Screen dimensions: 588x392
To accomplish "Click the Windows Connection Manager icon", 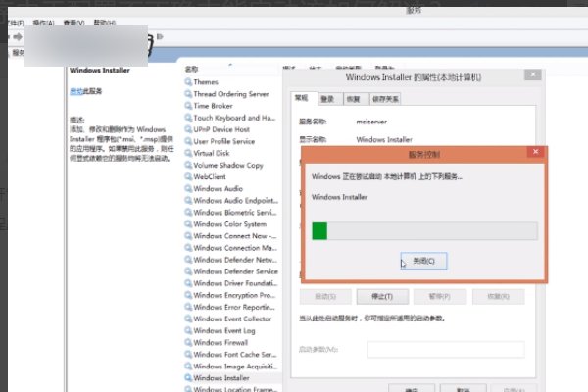I will [x=188, y=248].
